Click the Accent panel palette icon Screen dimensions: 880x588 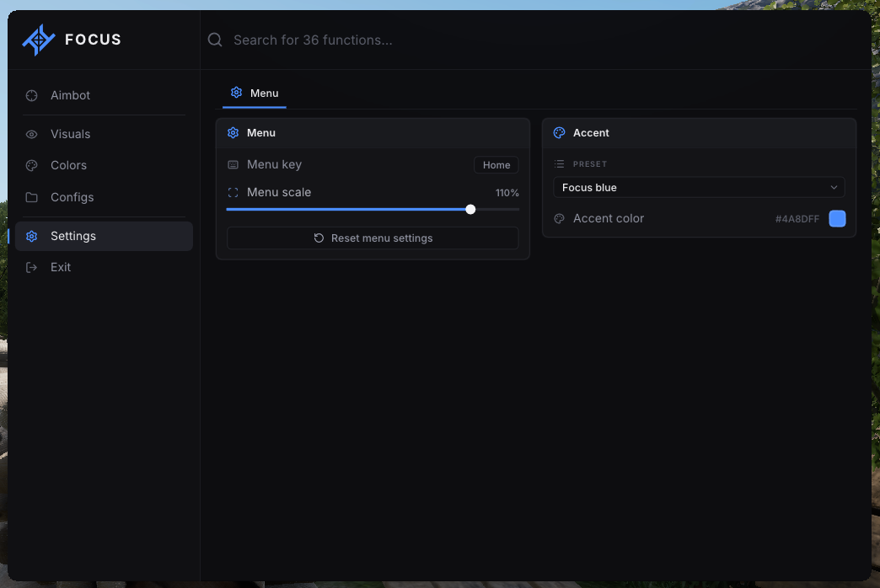point(559,133)
